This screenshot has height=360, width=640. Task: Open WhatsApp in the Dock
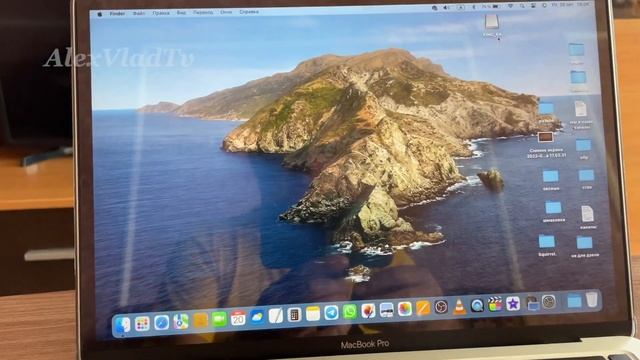[x=350, y=311]
